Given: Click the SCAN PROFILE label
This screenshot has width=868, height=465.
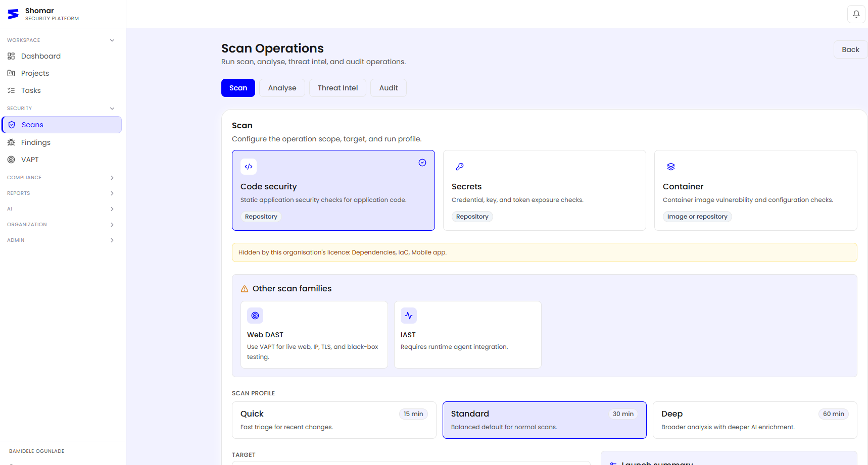Looking at the screenshot, I should click(x=253, y=393).
